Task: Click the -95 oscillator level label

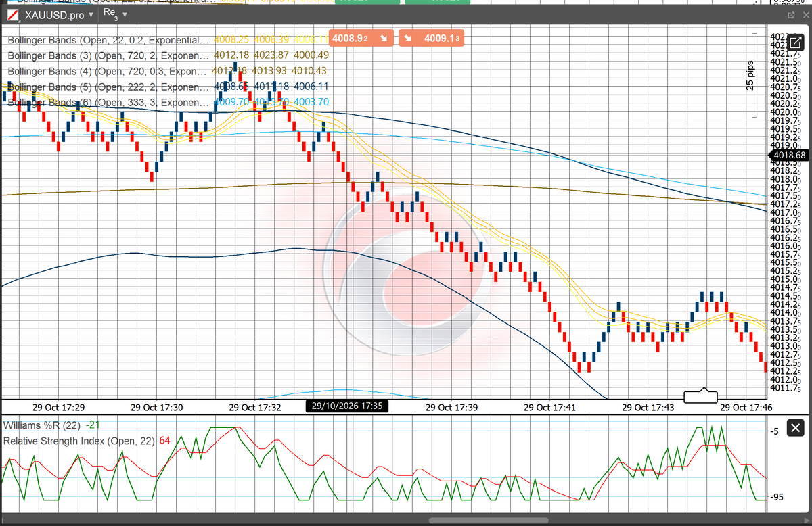Action: (778, 497)
